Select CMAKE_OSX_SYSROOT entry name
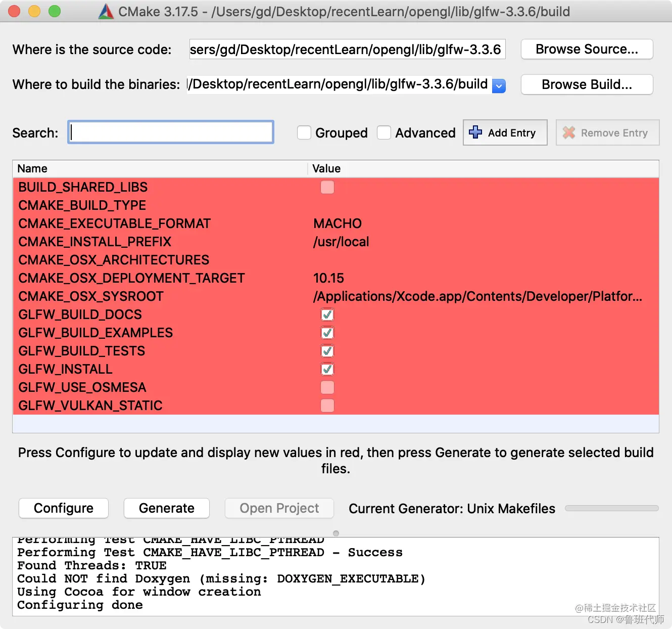Screen dimensions: 672x629 pyautogui.click(x=91, y=296)
